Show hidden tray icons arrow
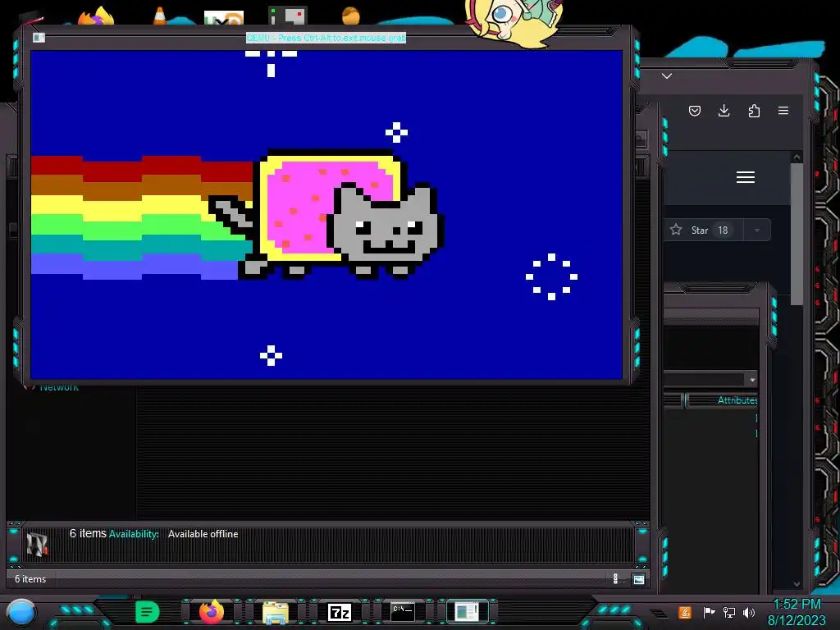Image resolution: width=840 pixels, height=630 pixels. (659, 614)
